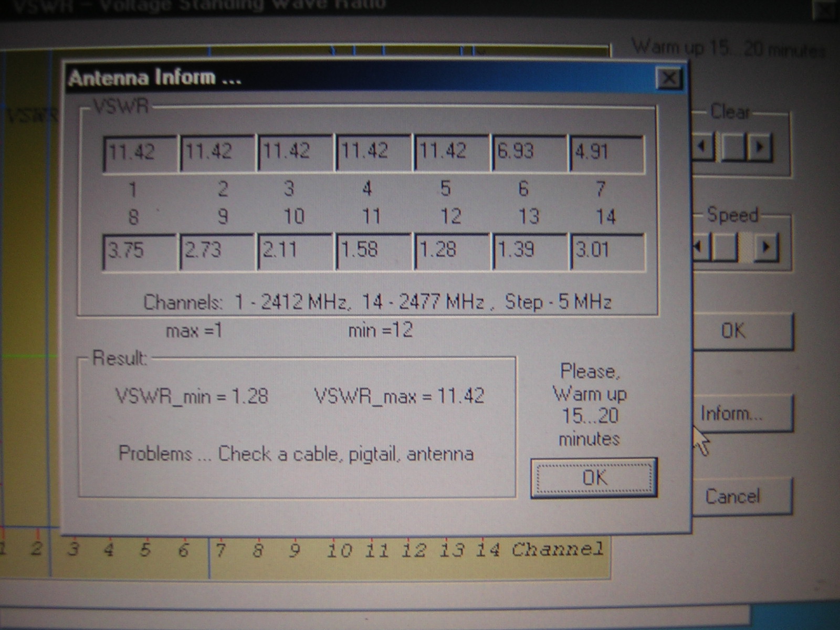Select the channel 4 VSWR field

(373, 153)
